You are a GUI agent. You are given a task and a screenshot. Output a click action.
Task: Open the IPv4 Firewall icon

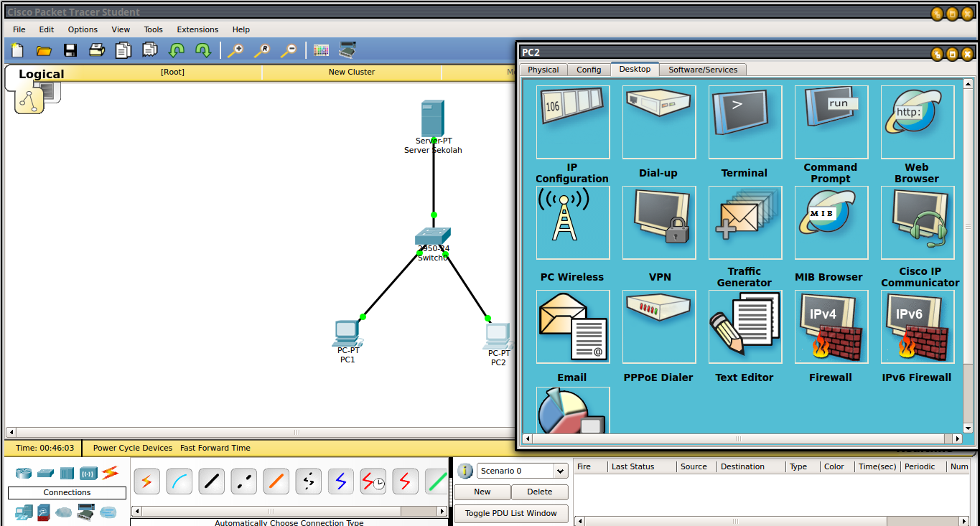pos(831,327)
